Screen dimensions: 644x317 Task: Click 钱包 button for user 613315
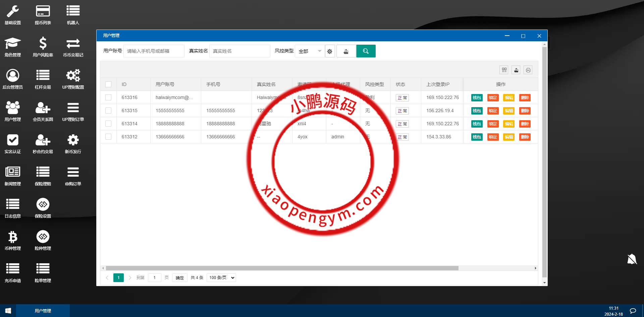click(x=477, y=111)
